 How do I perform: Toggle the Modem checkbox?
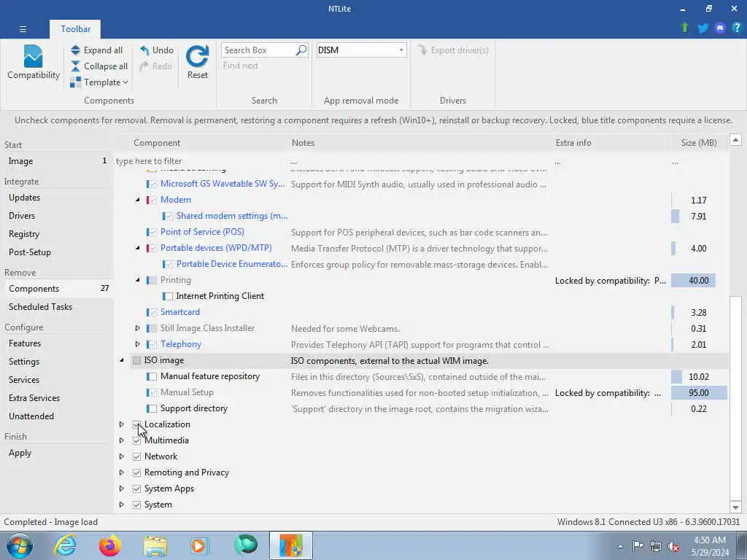pyautogui.click(x=152, y=200)
